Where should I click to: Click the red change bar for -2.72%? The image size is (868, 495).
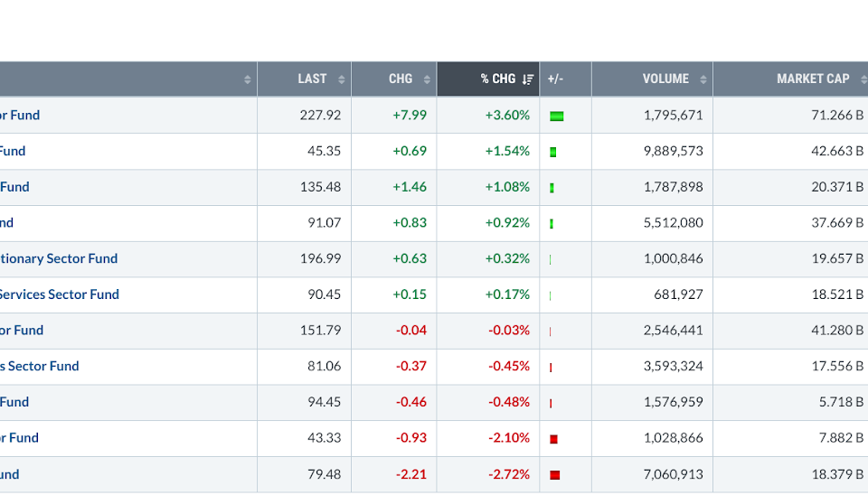tap(555, 475)
